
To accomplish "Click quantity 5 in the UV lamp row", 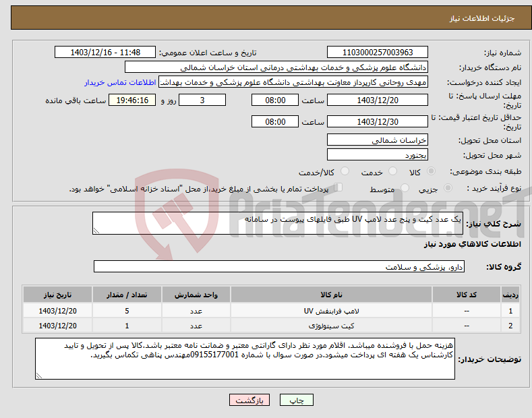I will pos(127,311).
